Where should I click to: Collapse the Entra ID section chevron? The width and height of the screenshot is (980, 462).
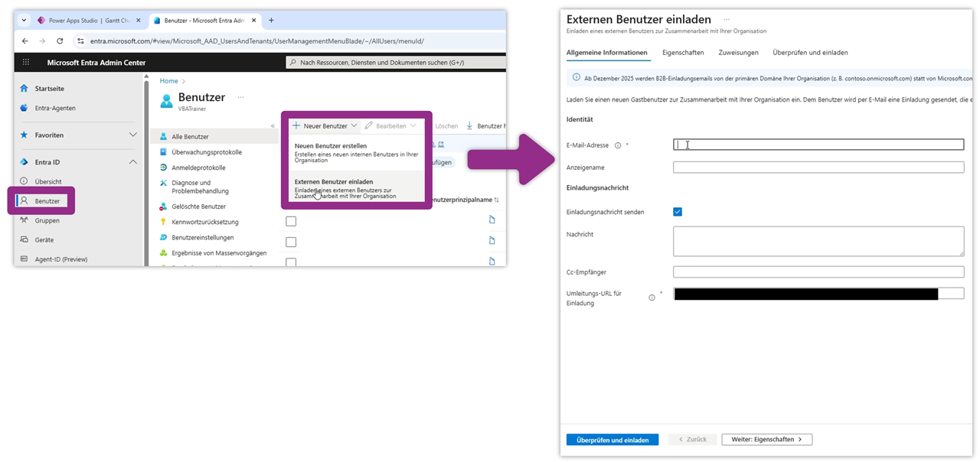coord(132,162)
